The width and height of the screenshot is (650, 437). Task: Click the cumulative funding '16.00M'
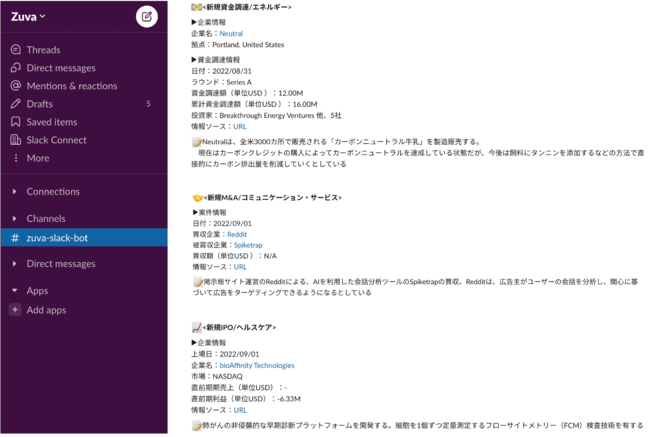[305, 104]
